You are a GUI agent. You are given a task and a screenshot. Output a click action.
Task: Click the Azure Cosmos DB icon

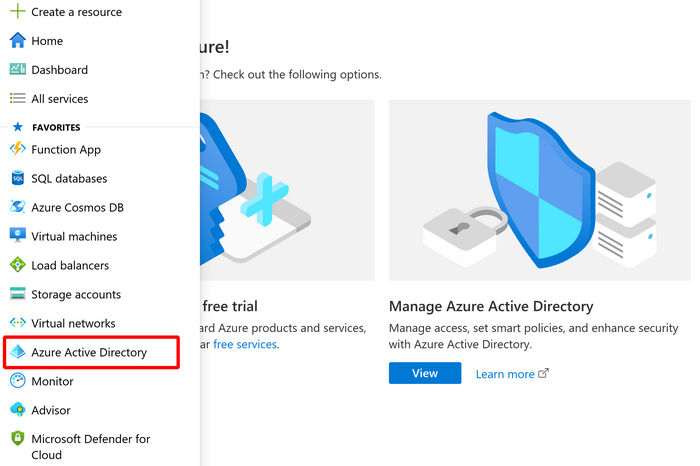[17, 208]
